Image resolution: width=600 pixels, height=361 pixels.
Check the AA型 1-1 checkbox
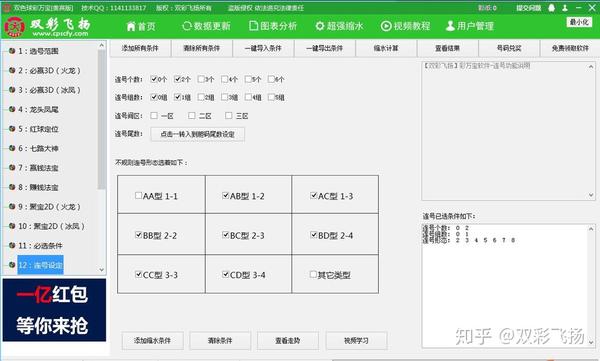(x=139, y=195)
